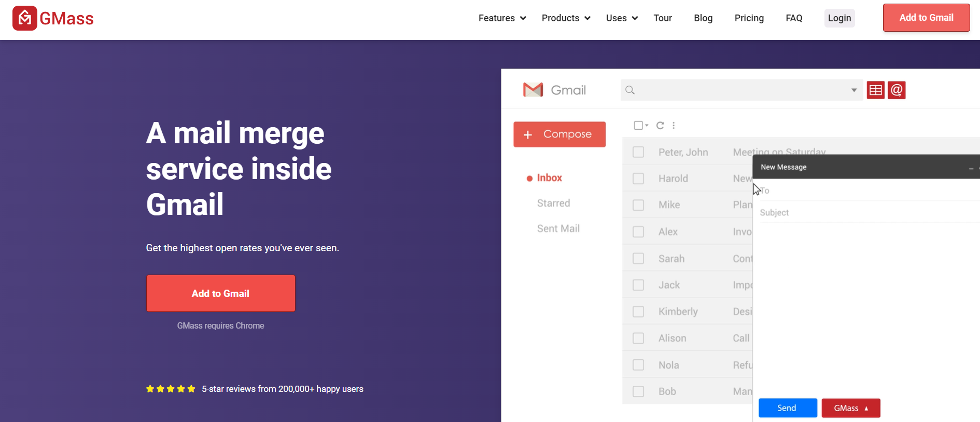980x422 pixels.
Task: Check the box next to Alison
Action: [x=638, y=338]
